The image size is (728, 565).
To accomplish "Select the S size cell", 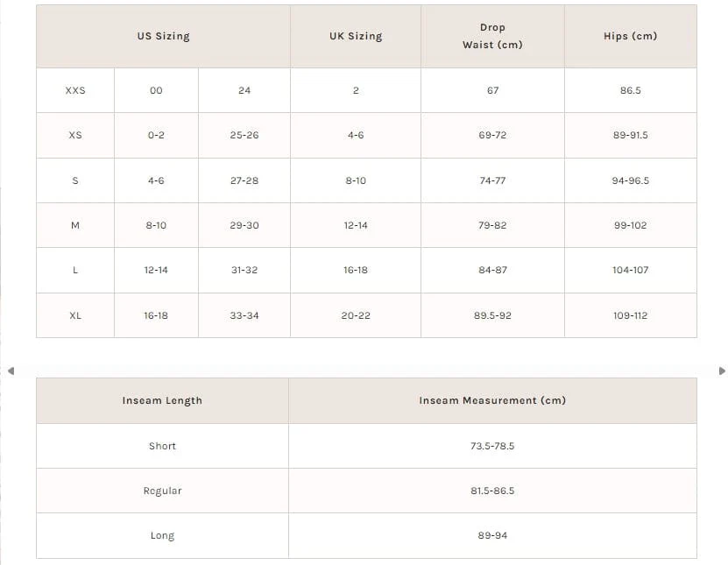I will (x=75, y=180).
